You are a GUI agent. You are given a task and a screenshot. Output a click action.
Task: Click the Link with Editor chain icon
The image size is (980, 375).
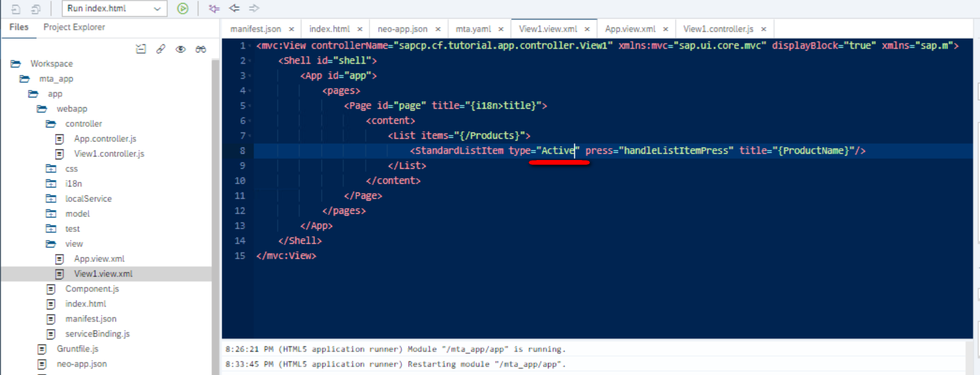point(161,49)
